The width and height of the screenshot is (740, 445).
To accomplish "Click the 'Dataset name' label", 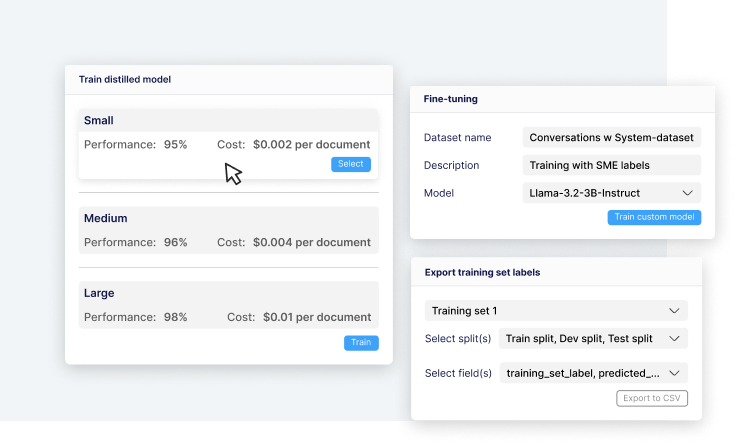I will [457, 137].
